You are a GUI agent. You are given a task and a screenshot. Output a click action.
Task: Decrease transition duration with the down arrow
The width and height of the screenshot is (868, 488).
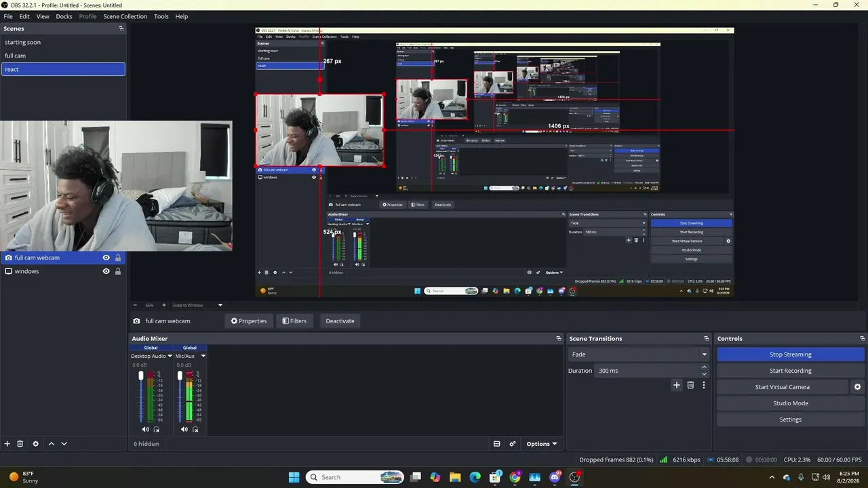(704, 374)
